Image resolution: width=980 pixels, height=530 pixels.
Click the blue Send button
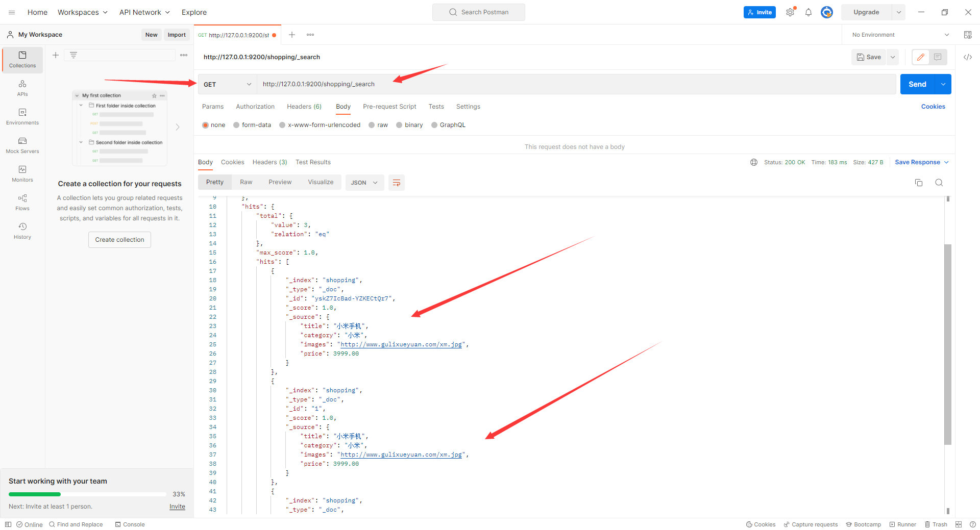click(917, 84)
